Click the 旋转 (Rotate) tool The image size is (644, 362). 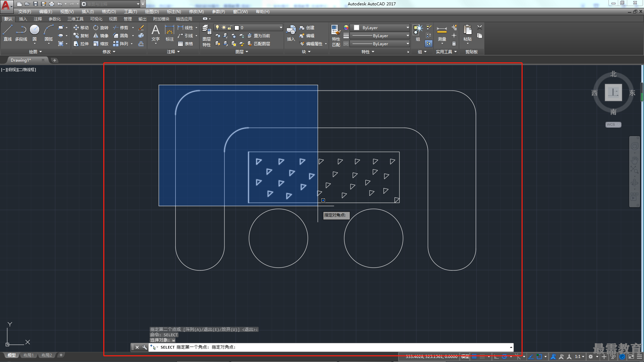[x=101, y=27]
